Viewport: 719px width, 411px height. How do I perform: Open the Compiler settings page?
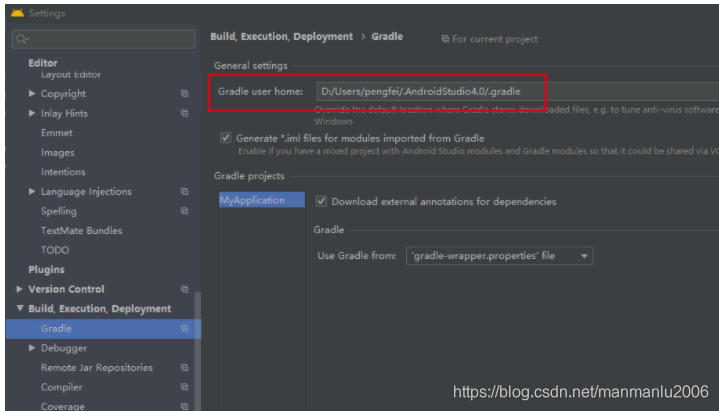pos(61,387)
